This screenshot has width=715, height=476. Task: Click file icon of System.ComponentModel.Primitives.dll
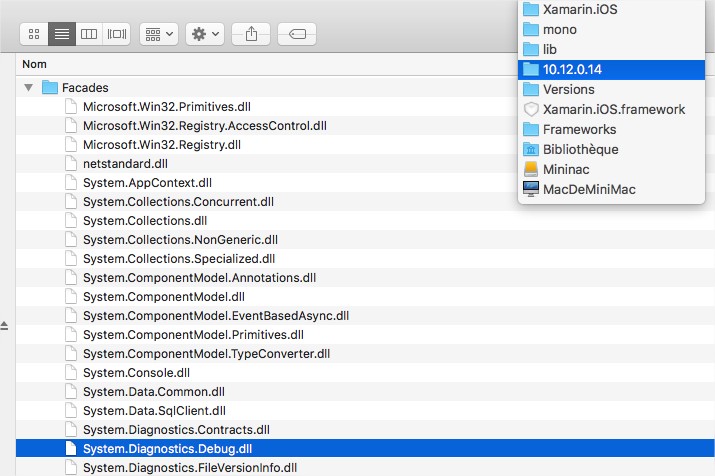point(71,334)
